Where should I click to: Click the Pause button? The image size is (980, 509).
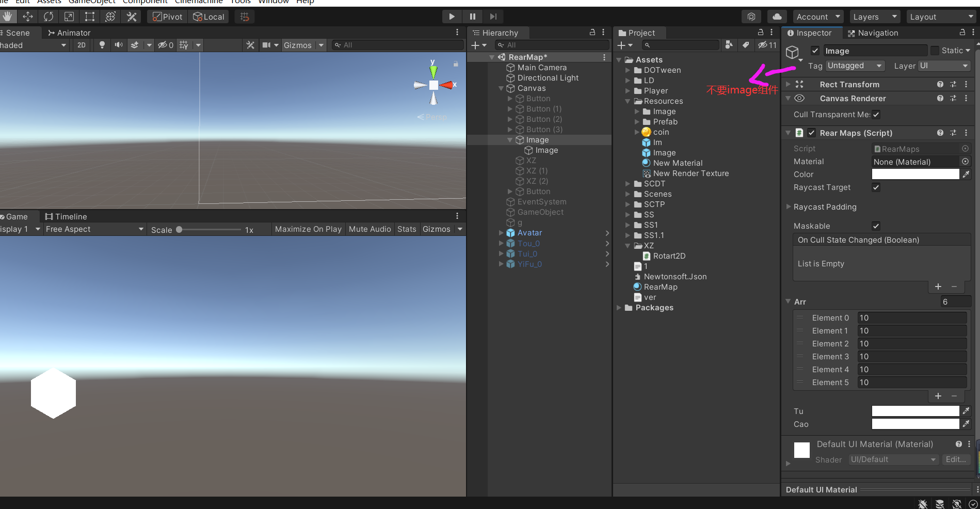point(472,17)
